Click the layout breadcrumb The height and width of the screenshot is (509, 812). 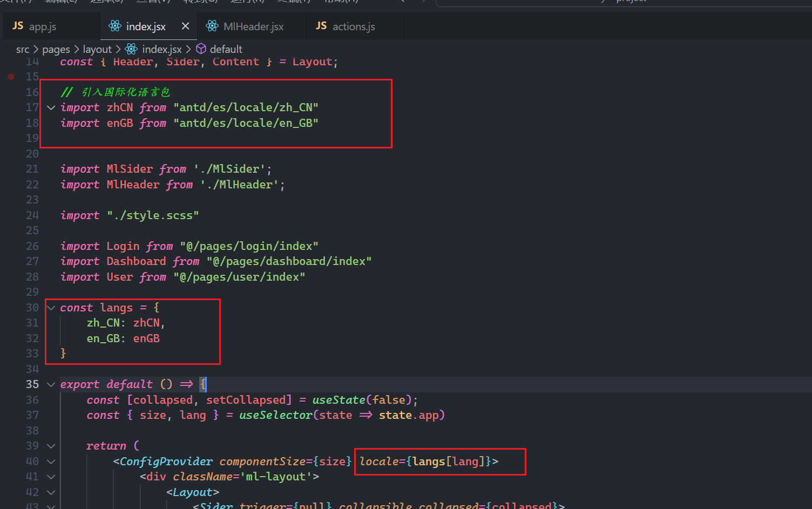[97, 49]
